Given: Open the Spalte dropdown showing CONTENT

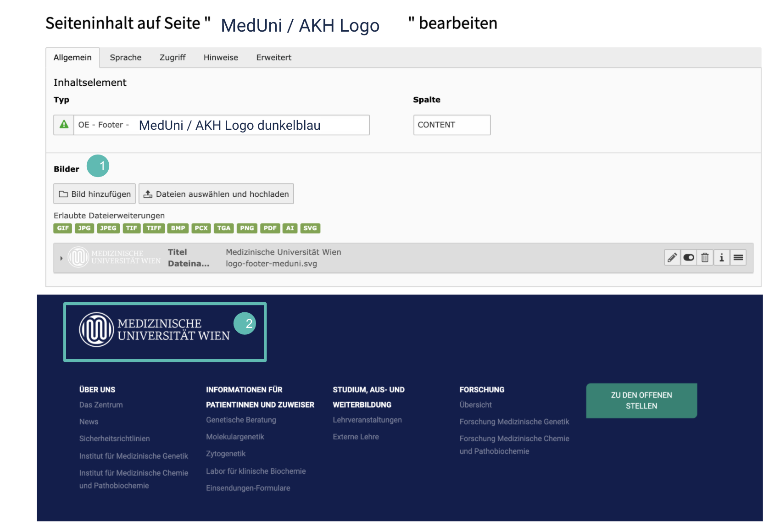Looking at the screenshot, I should tap(452, 125).
